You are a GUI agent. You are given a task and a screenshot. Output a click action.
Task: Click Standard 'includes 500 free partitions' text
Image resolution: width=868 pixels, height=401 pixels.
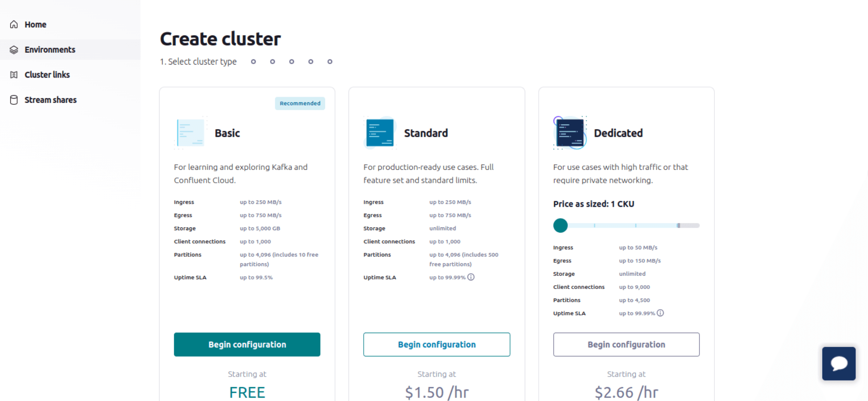tap(464, 259)
